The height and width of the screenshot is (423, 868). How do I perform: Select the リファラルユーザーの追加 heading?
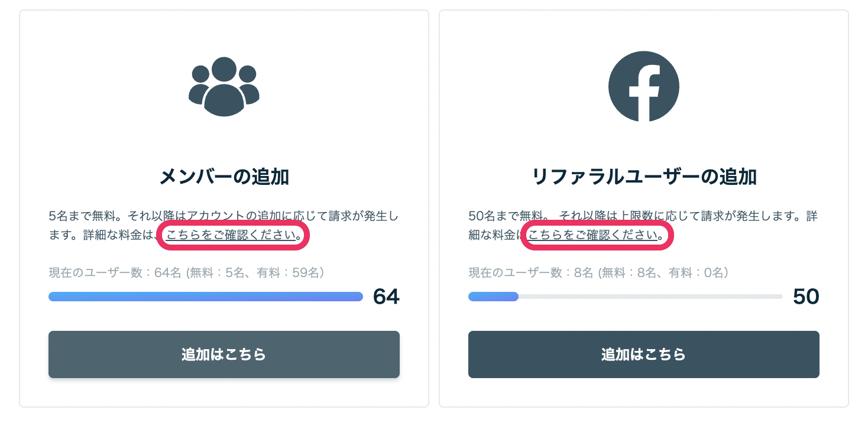644,177
